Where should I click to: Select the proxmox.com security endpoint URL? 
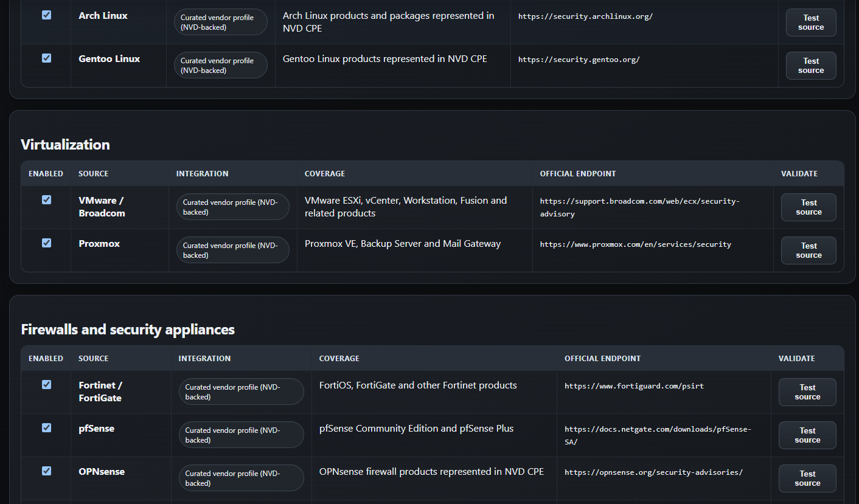point(636,244)
